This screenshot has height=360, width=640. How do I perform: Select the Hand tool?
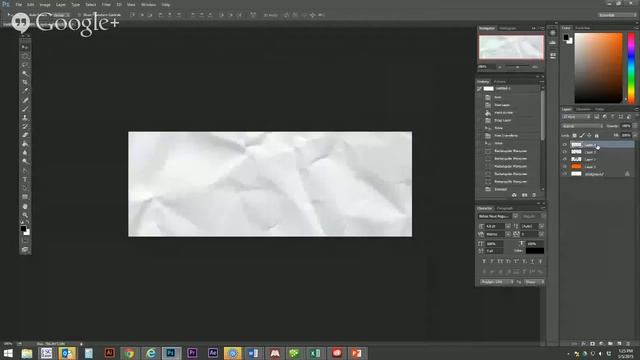click(25, 207)
